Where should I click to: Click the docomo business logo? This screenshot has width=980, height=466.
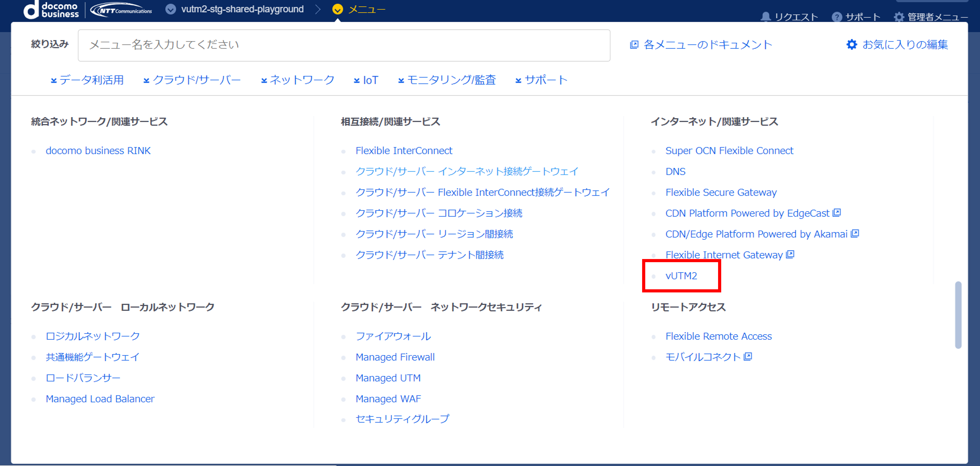point(51,10)
